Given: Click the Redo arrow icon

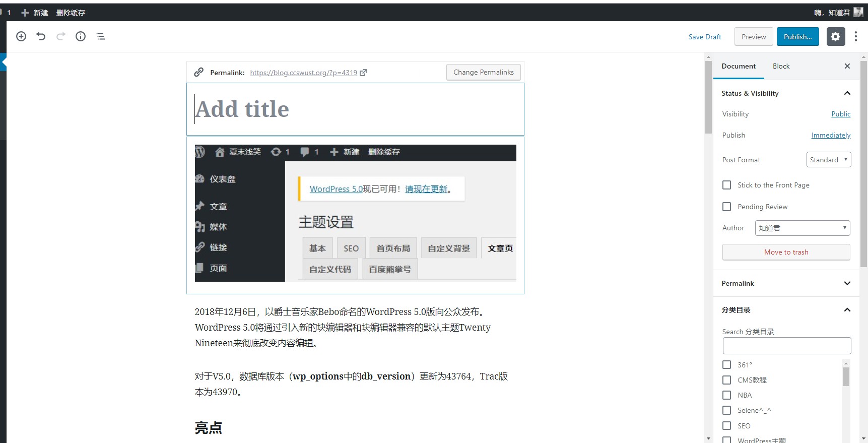Looking at the screenshot, I should (x=61, y=36).
